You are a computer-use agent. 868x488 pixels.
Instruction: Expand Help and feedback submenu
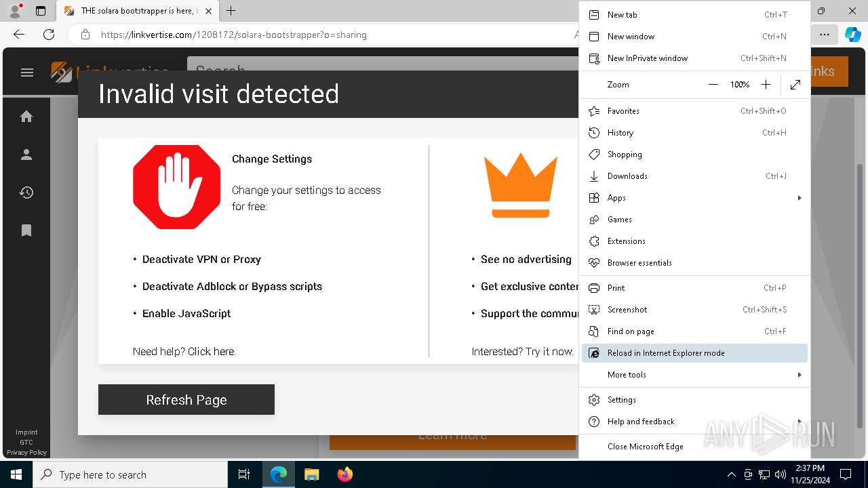point(694,422)
